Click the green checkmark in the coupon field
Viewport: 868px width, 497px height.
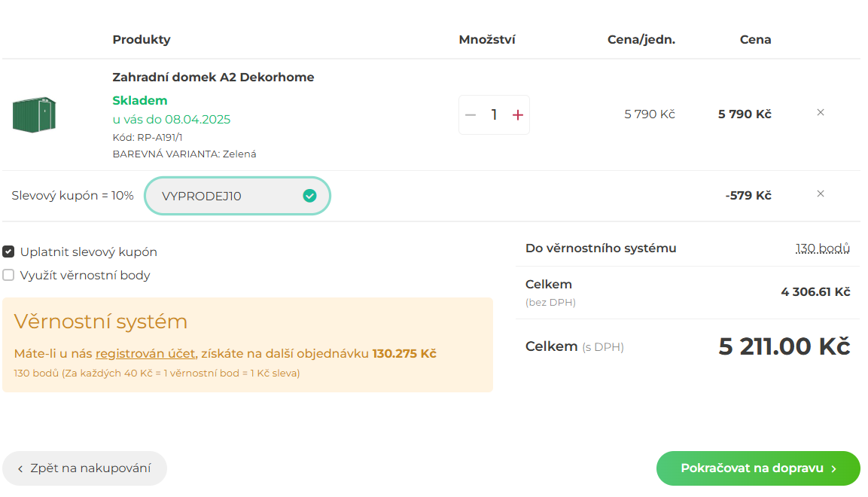pos(309,195)
